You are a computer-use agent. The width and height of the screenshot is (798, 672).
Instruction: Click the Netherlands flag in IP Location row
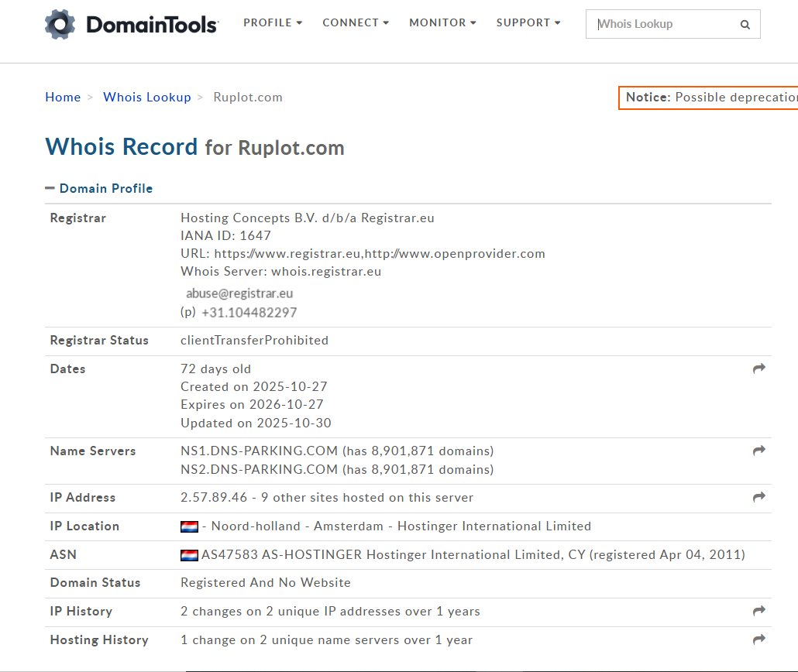pos(189,526)
